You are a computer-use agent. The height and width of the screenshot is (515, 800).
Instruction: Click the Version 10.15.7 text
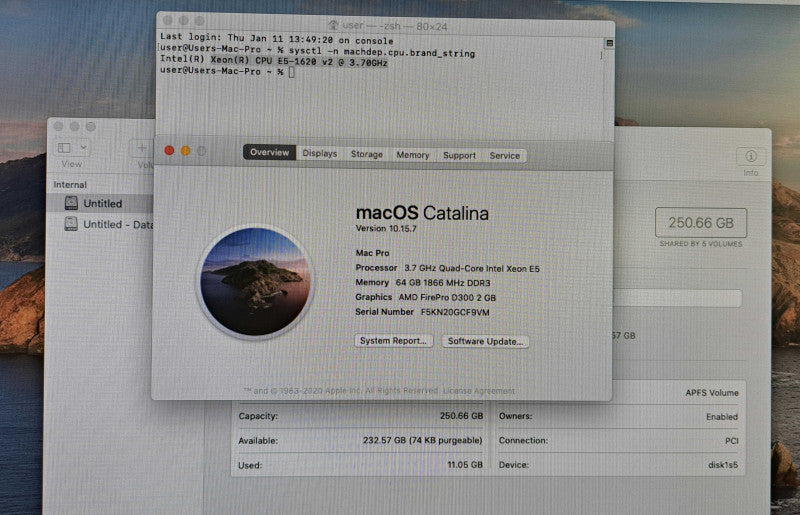pyautogui.click(x=386, y=228)
